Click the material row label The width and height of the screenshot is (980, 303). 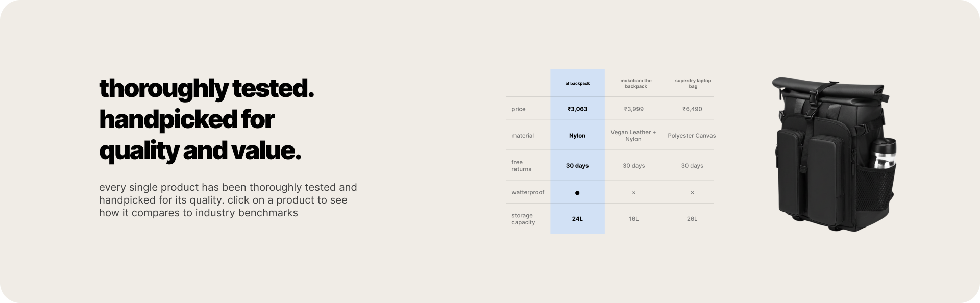tap(522, 136)
